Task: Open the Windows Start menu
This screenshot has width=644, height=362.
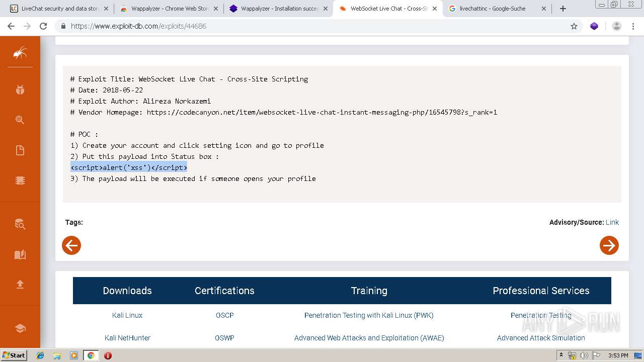Action: (14, 355)
